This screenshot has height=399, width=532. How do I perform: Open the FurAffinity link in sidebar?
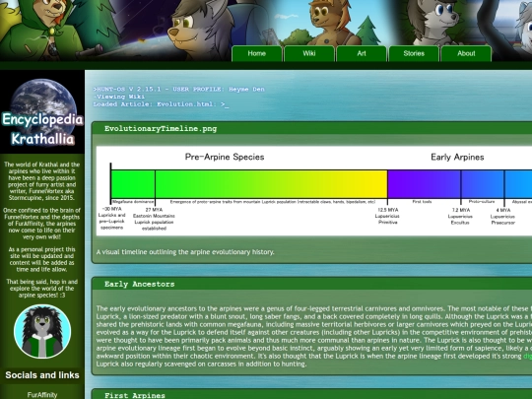coord(42,395)
